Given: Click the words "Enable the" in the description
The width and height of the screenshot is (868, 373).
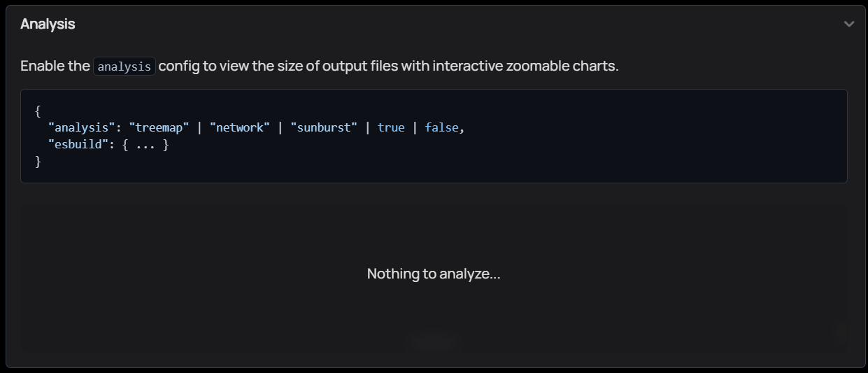Looking at the screenshot, I should [55, 66].
